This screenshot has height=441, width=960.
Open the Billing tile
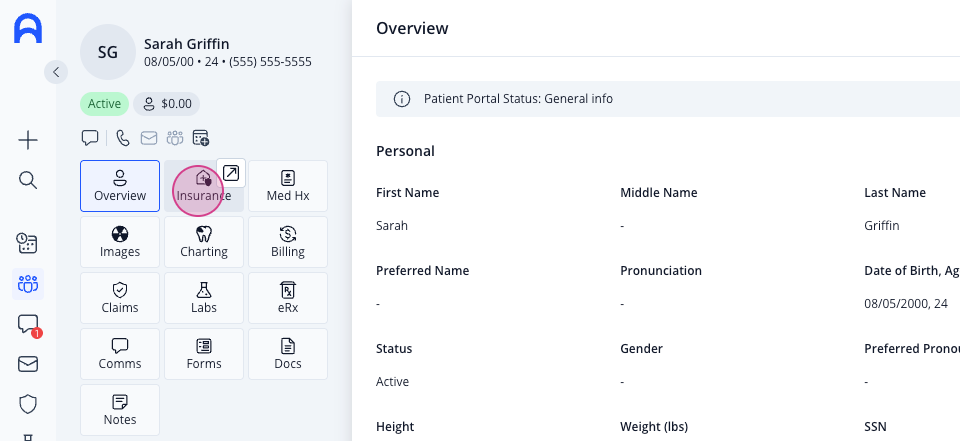pyautogui.click(x=288, y=242)
